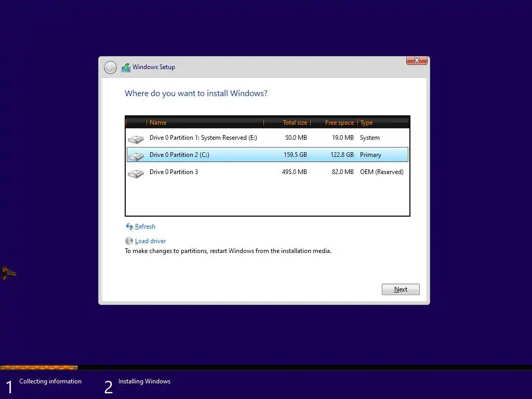Click the Load driver disc icon
This screenshot has width=532, height=399.
(129, 241)
